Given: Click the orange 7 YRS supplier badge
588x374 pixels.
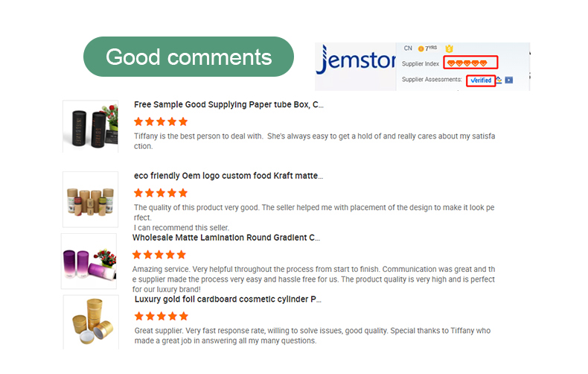Looking at the screenshot, I should [427, 48].
